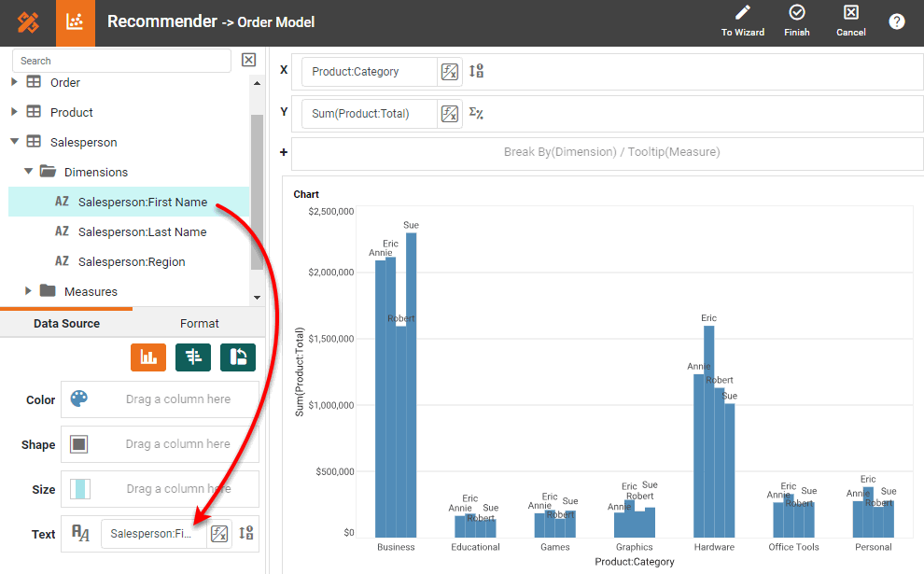Click inside the Search field
The height and width of the screenshot is (574, 924).
pyautogui.click(x=121, y=60)
